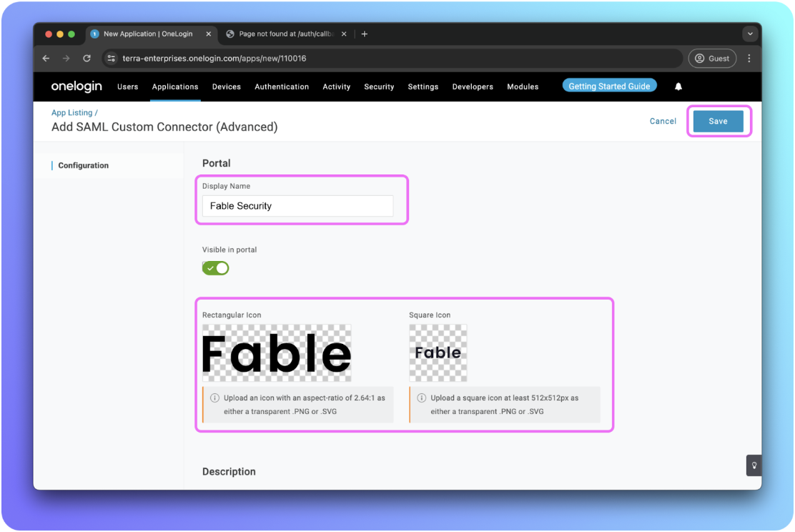The image size is (795, 532).
Task: Close the Page not found tab
Action: coord(344,34)
